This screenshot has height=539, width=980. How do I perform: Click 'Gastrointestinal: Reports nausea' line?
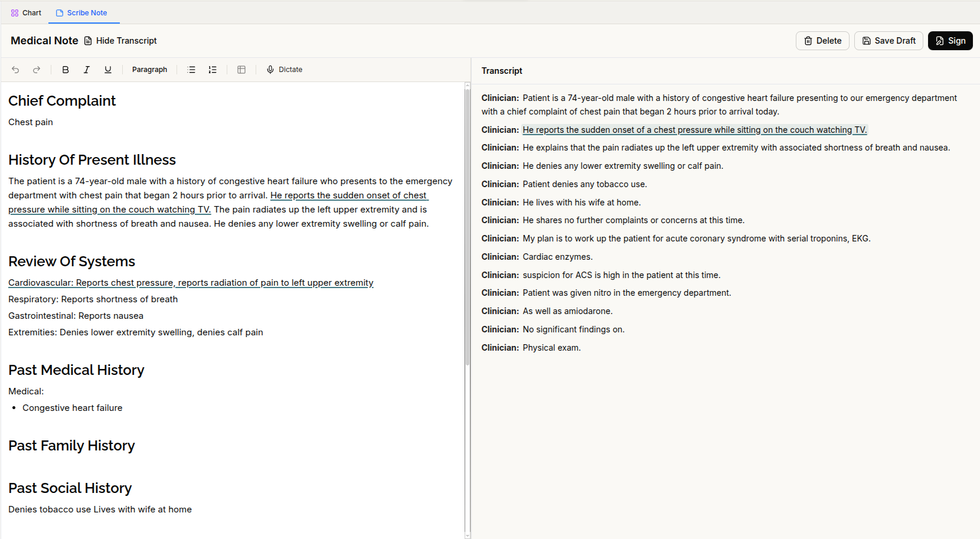(76, 316)
